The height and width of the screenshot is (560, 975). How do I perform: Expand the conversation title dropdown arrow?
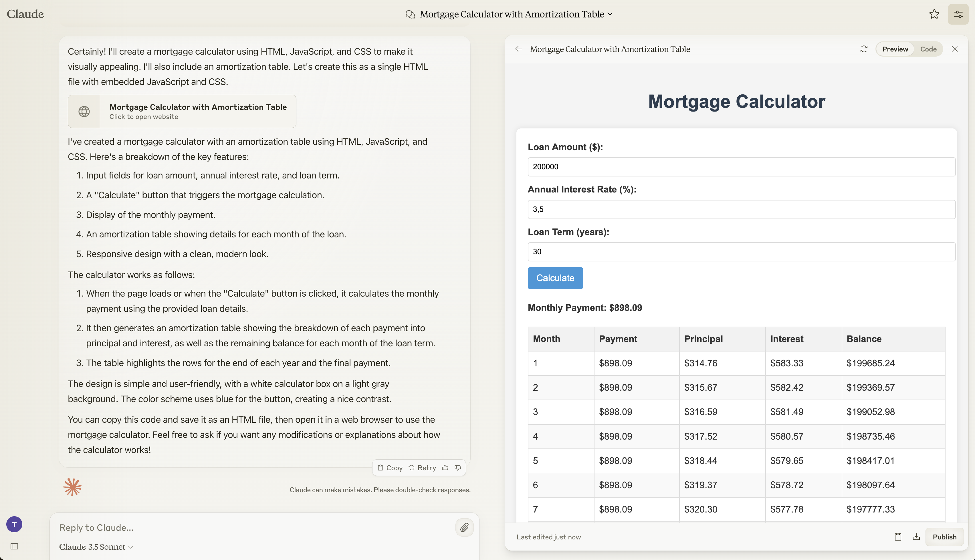pos(608,14)
